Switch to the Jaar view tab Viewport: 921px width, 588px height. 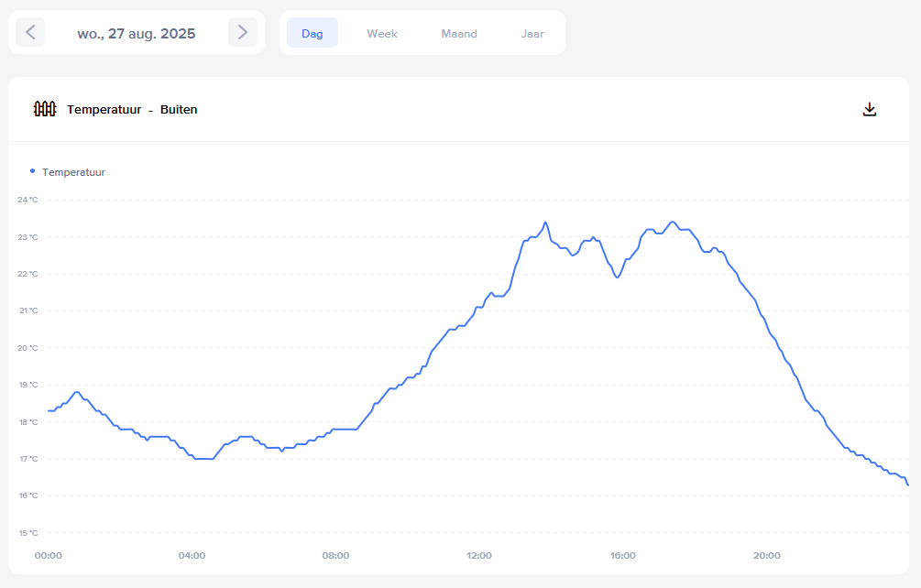[532, 33]
